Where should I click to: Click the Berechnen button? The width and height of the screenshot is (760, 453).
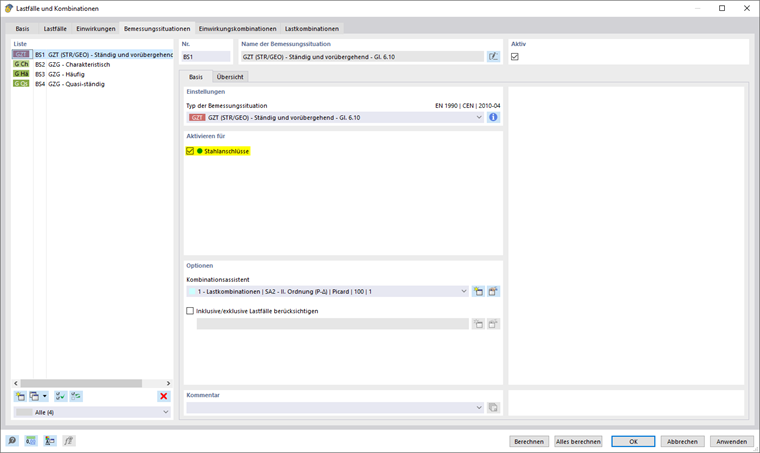(529, 441)
